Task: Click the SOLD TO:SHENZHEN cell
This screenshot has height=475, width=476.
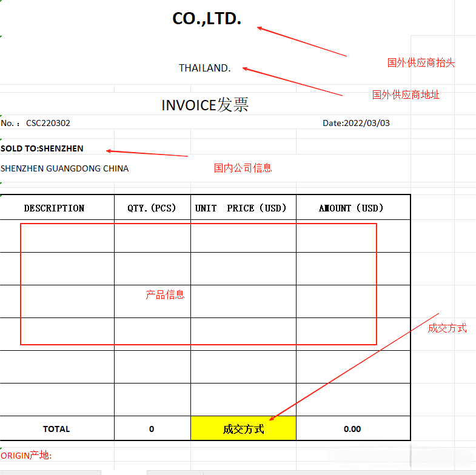Action: (x=42, y=148)
